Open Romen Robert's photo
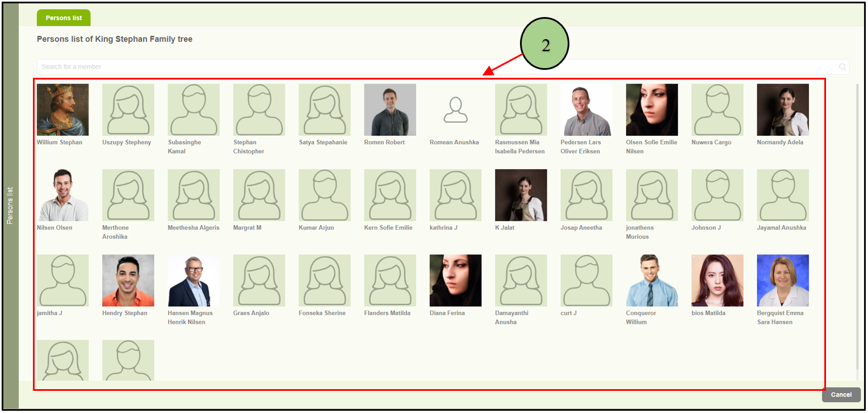This screenshot has height=413, width=868. coord(390,110)
